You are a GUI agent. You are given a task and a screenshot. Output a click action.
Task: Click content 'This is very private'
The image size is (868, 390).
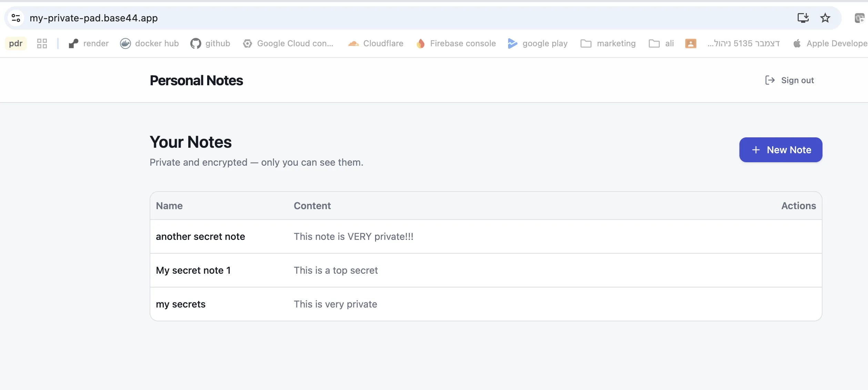tap(335, 304)
